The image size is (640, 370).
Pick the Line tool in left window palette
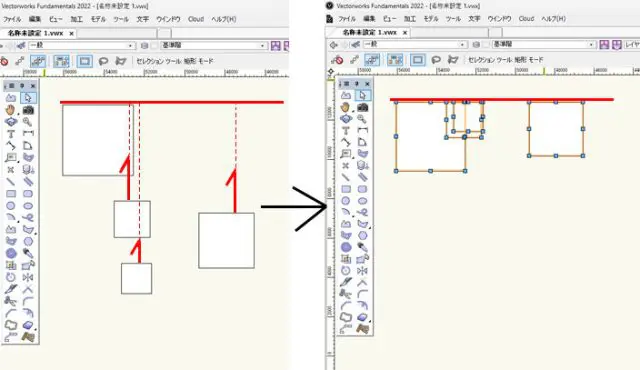[11, 182]
